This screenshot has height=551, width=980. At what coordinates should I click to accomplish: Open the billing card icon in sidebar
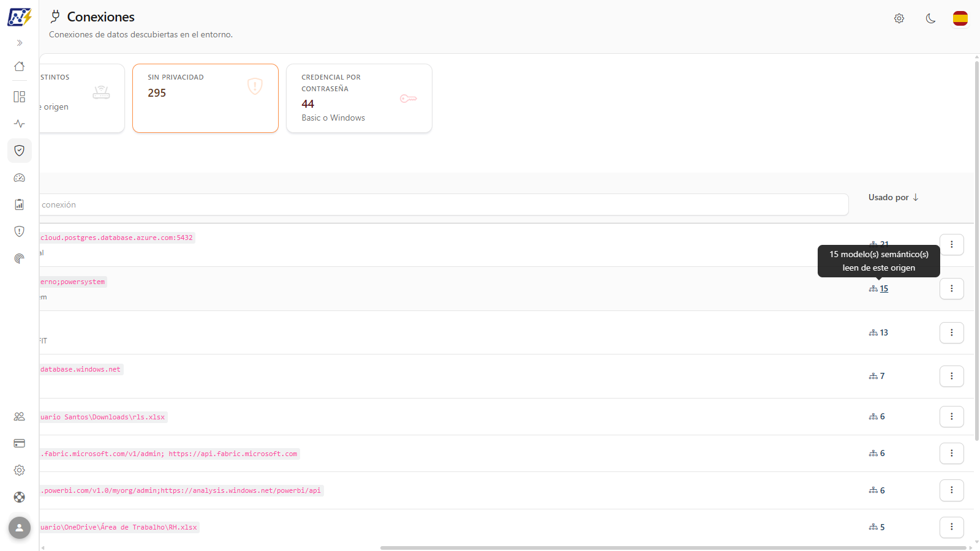(20, 443)
